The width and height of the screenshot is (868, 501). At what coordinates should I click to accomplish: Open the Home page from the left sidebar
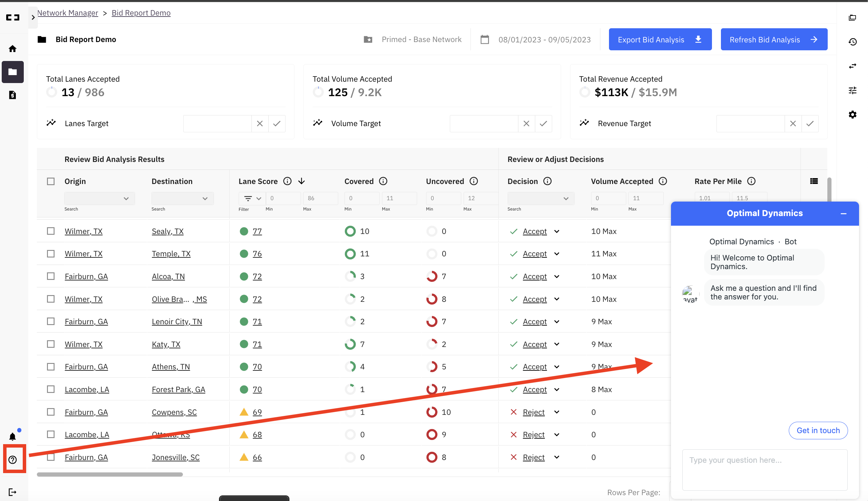12,48
